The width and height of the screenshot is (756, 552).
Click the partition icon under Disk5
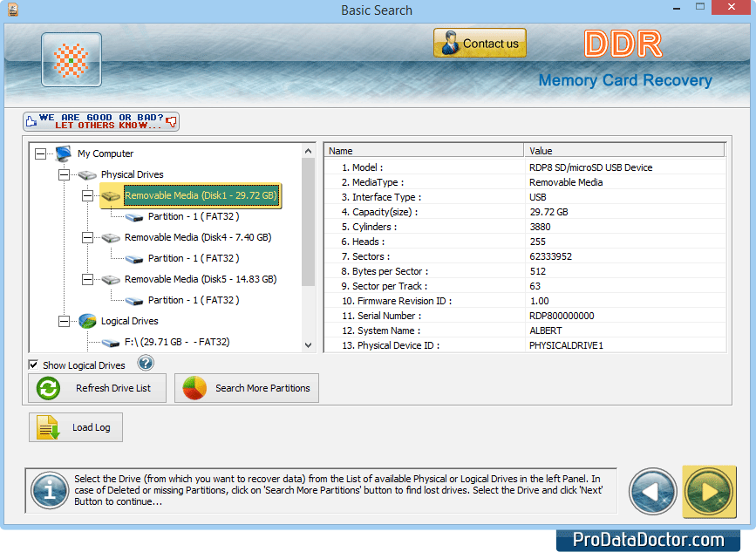[x=134, y=302]
